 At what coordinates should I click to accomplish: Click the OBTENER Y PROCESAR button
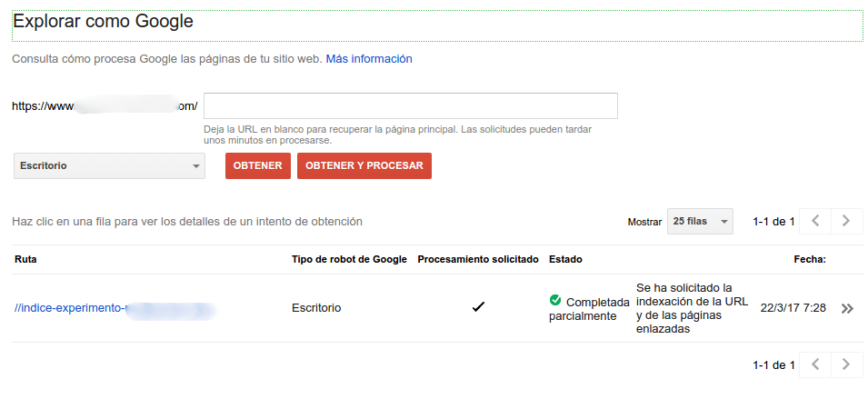tap(364, 165)
